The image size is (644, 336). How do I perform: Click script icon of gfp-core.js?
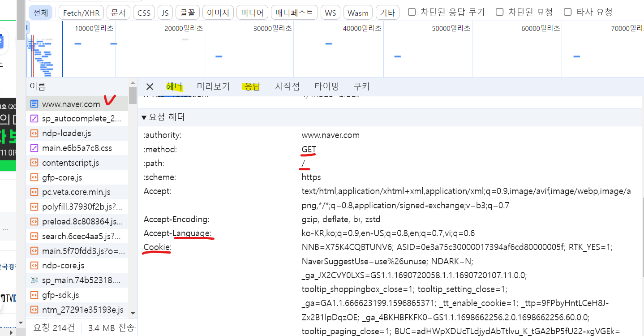point(34,177)
